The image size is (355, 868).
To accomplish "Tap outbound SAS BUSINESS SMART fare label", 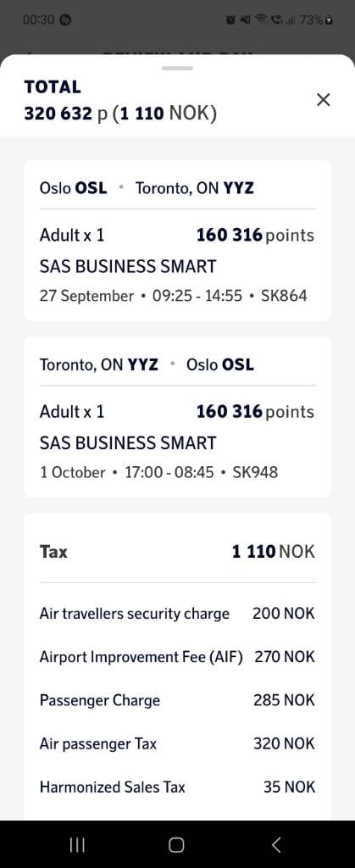I will click(x=128, y=267).
